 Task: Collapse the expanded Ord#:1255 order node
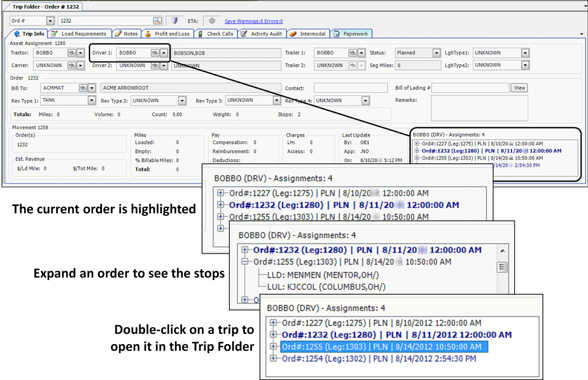(x=245, y=262)
